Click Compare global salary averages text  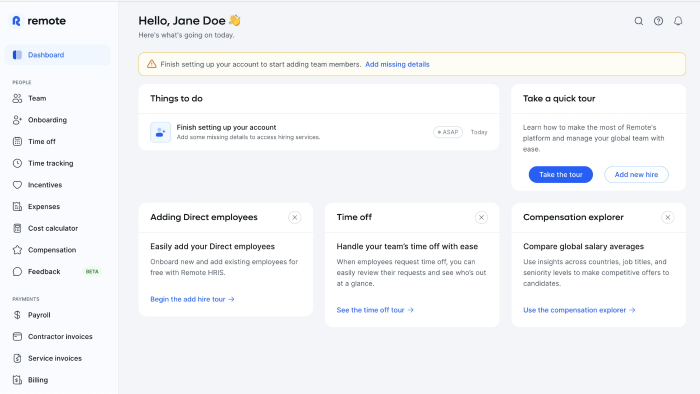pos(583,246)
